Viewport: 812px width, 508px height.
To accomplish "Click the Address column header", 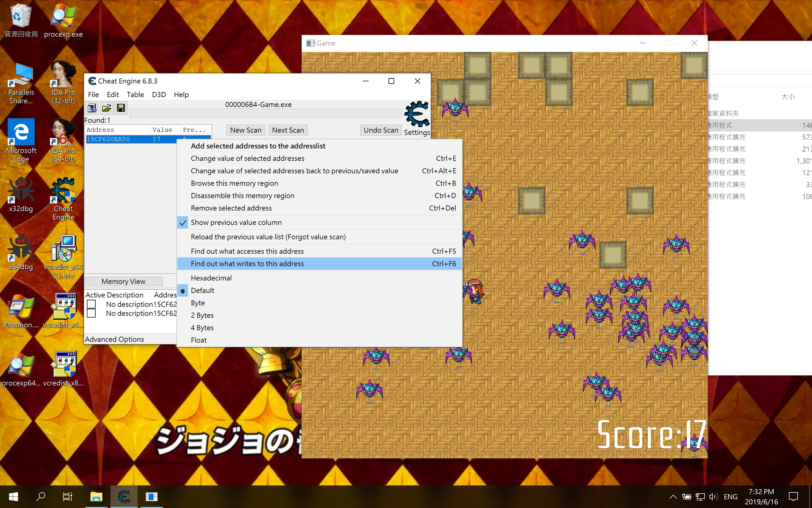I will tap(118, 130).
